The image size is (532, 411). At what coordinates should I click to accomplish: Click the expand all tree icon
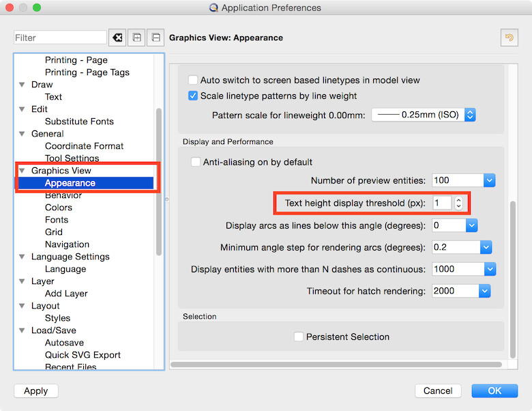[x=137, y=38]
